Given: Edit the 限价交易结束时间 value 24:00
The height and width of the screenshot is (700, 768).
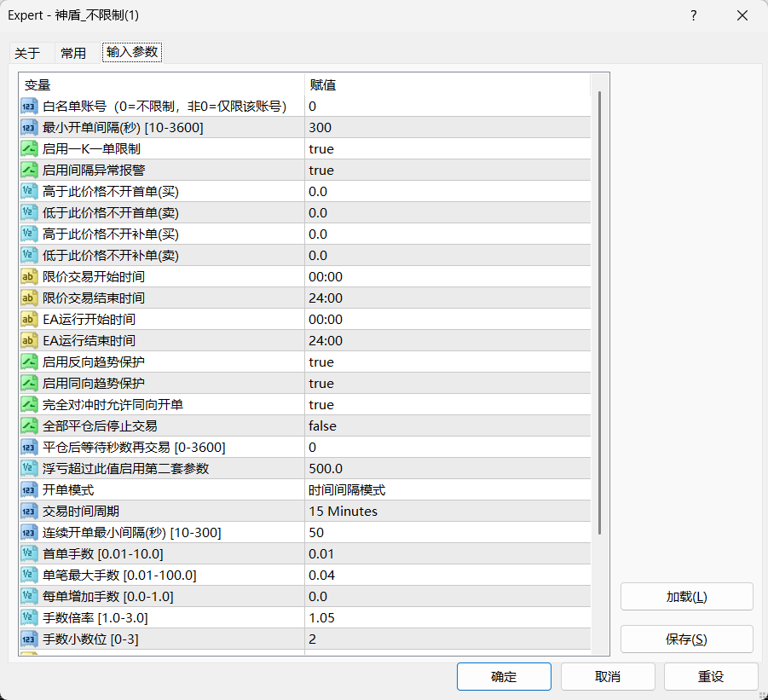Looking at the screenshot, I should 448,298.
